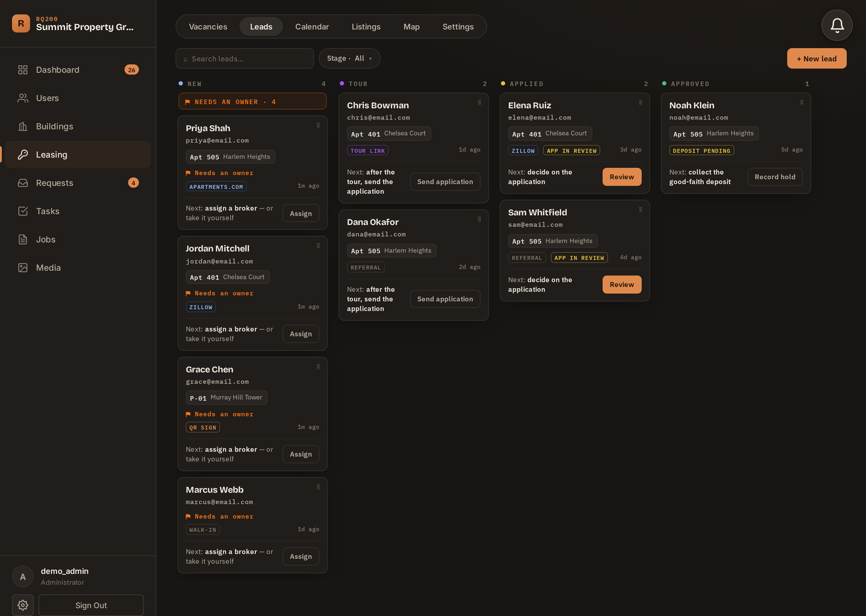
Task: Assign a broker to Grace Chen
Action: click(301, 454)
